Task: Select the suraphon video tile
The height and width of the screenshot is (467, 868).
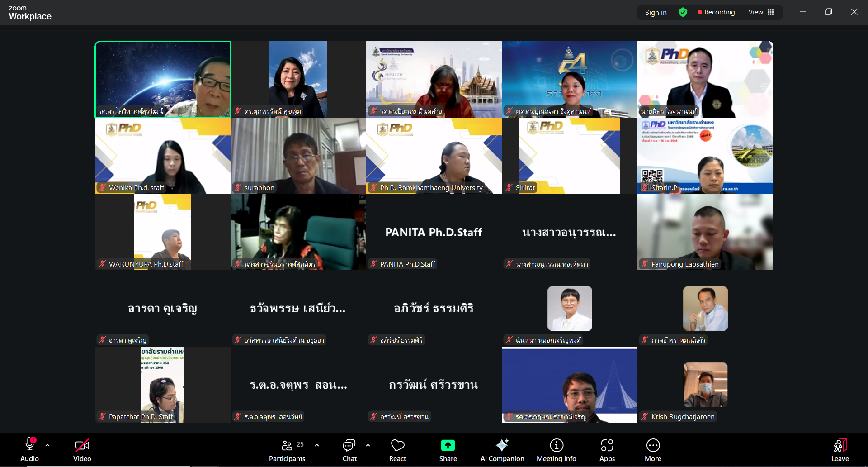Action: click(x=298, y=156)
